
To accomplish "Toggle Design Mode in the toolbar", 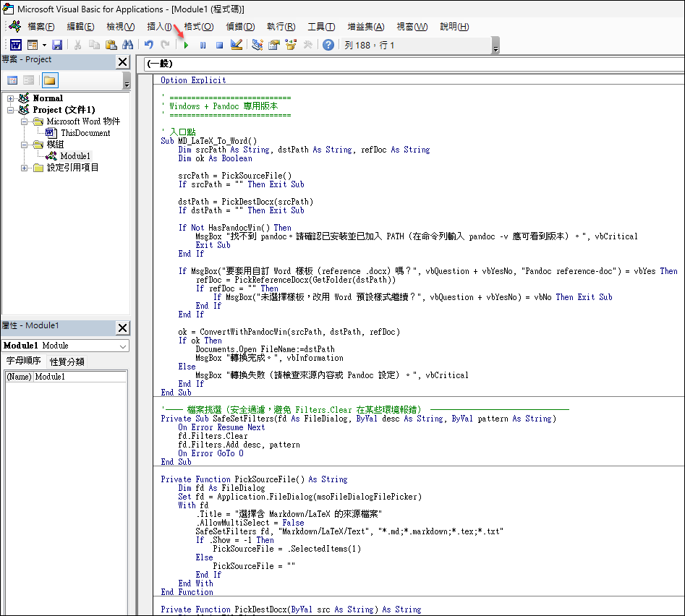I will coord(236,45).
